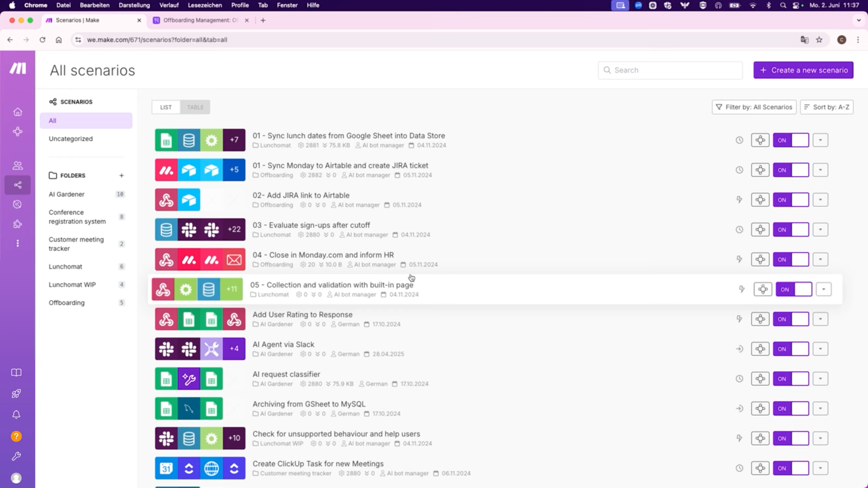Open the diagram editor for 02- Add JIRA link to Airtable
The image size is (868, 488).
[760, 200]
